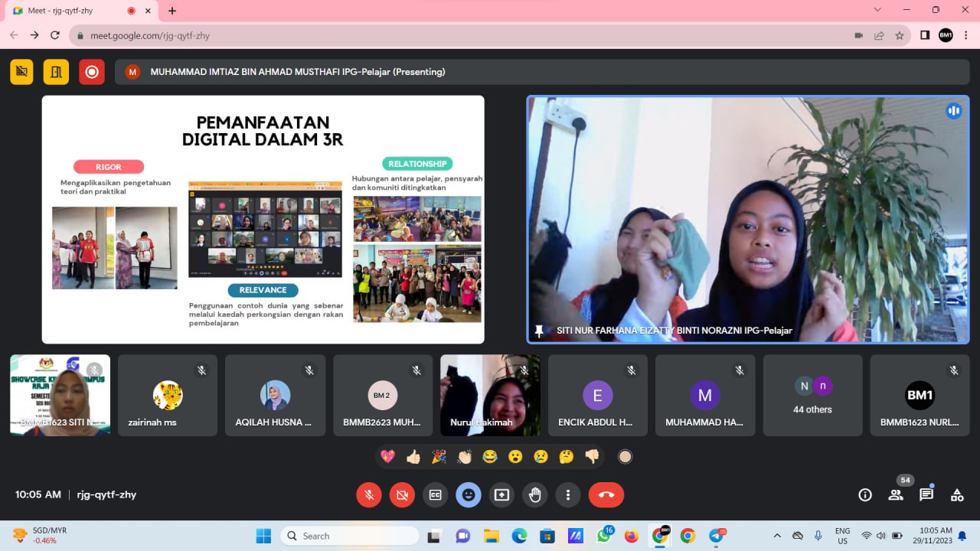
Task: Expand the 44 others participant tile
Action: [x=812, y=395]
